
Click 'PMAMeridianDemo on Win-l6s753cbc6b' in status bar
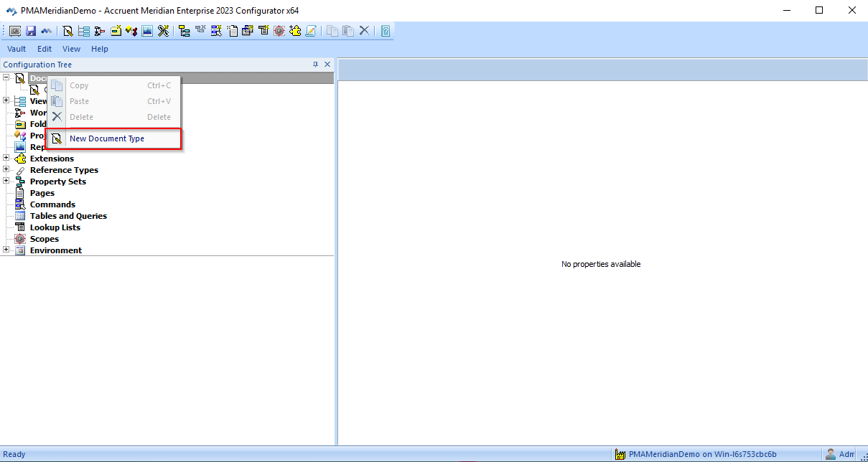703,454
